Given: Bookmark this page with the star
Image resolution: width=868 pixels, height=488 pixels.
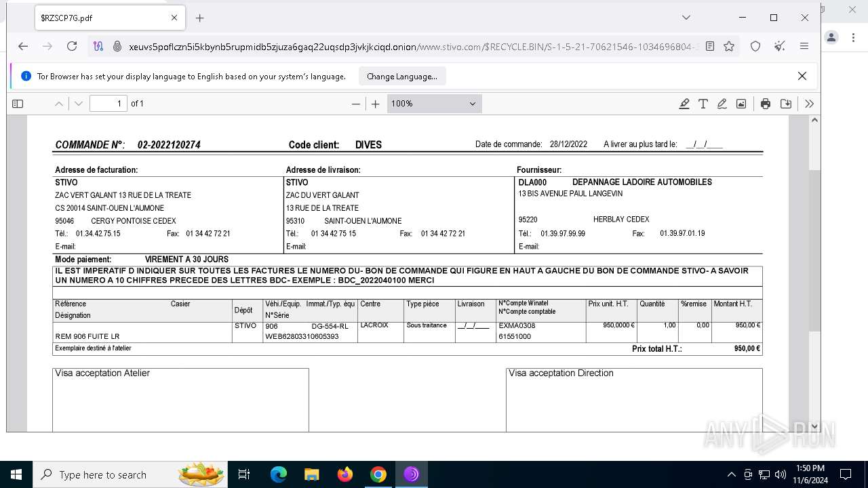Looking at the screenshot, I should pos(729,46).
